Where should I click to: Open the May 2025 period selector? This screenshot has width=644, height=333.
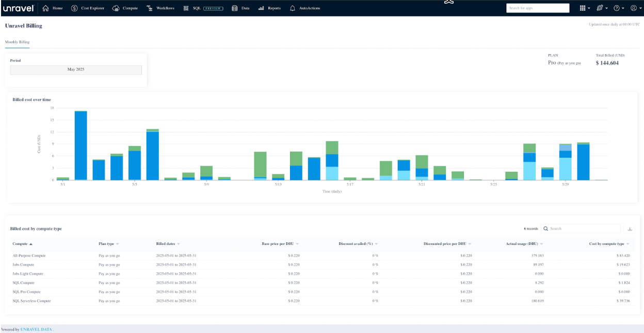76,70
